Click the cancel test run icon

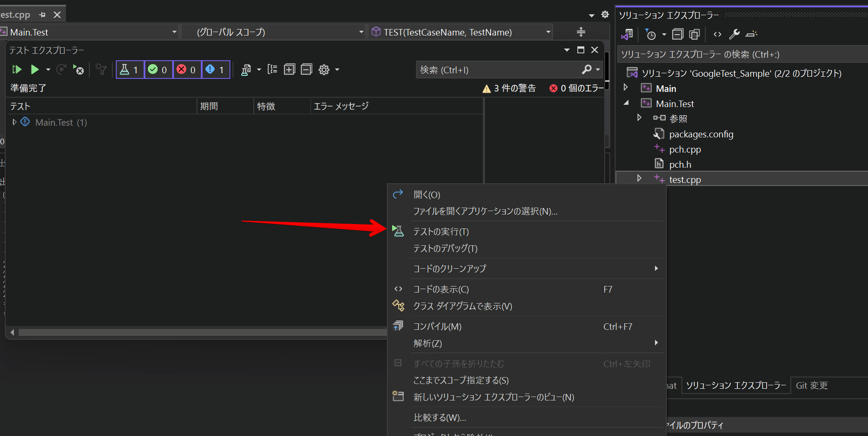[x=79, y=69]
